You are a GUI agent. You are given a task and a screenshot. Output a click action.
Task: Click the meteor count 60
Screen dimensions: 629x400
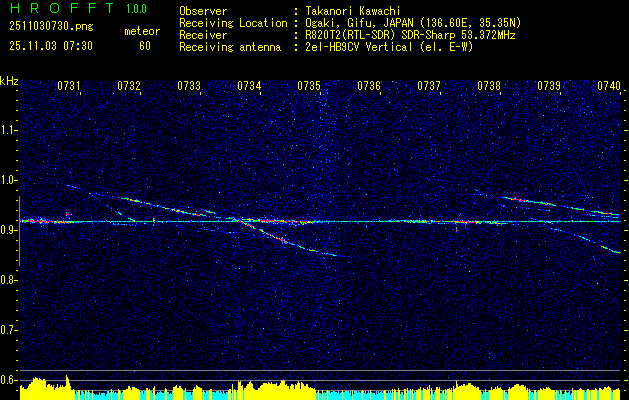pos(145,46)
